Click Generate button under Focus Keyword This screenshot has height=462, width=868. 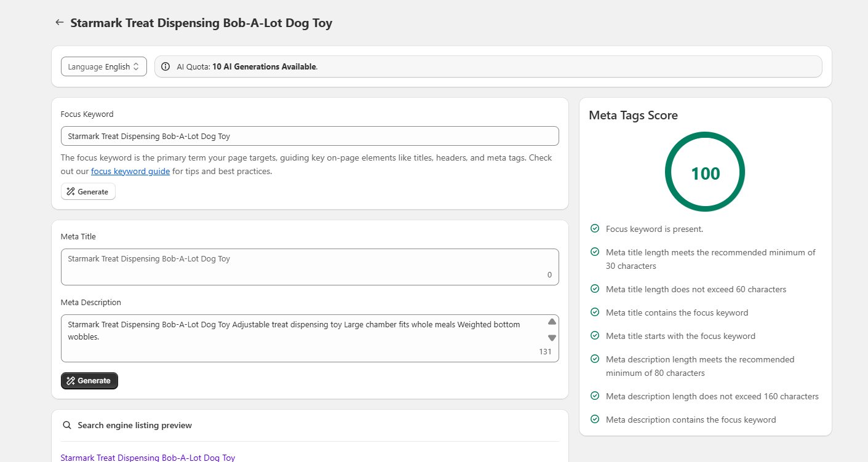[x=88, y=192]
